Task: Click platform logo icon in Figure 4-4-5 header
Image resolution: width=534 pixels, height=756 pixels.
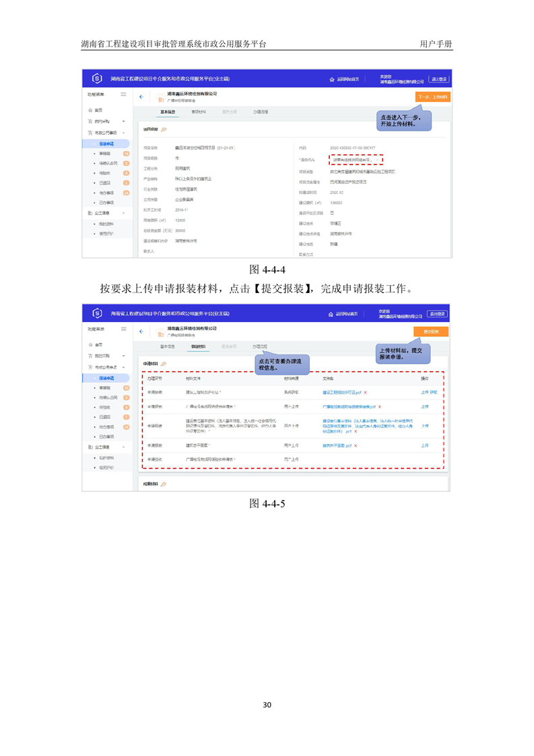Action: point(97,313)
